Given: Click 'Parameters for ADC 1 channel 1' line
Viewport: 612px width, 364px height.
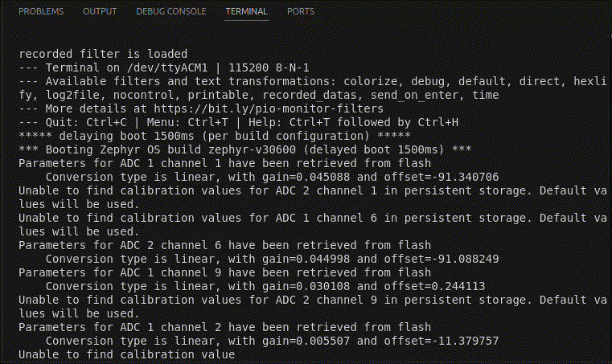Looking at the screenshot, I should (x=225, y=163).
